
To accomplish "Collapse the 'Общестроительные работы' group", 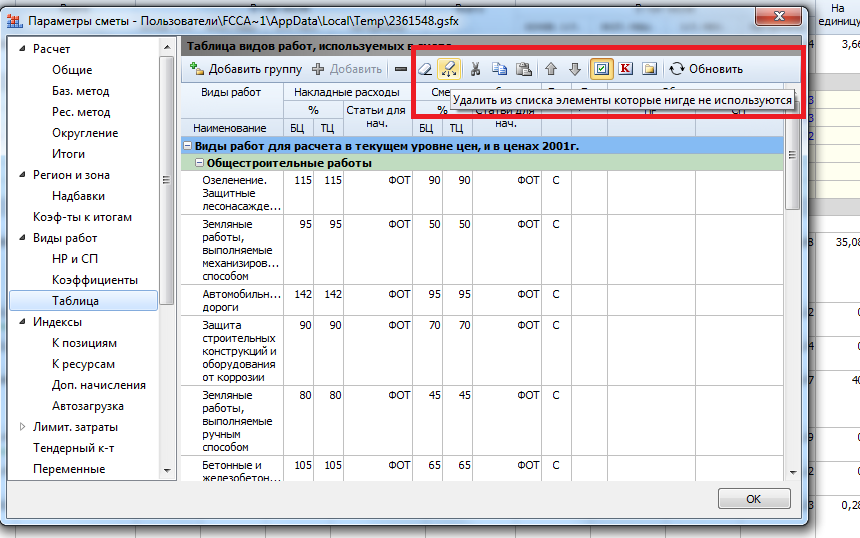I will 200,163.
